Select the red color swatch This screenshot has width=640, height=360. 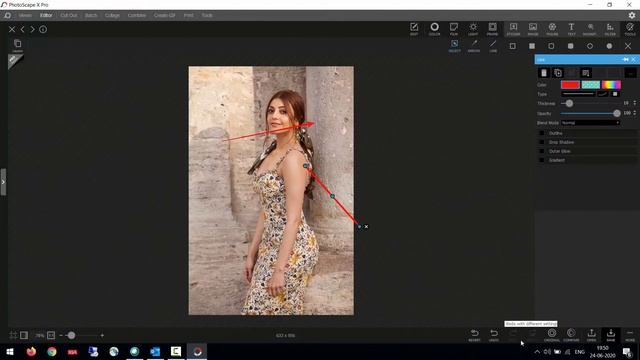[x=570, y=84]
